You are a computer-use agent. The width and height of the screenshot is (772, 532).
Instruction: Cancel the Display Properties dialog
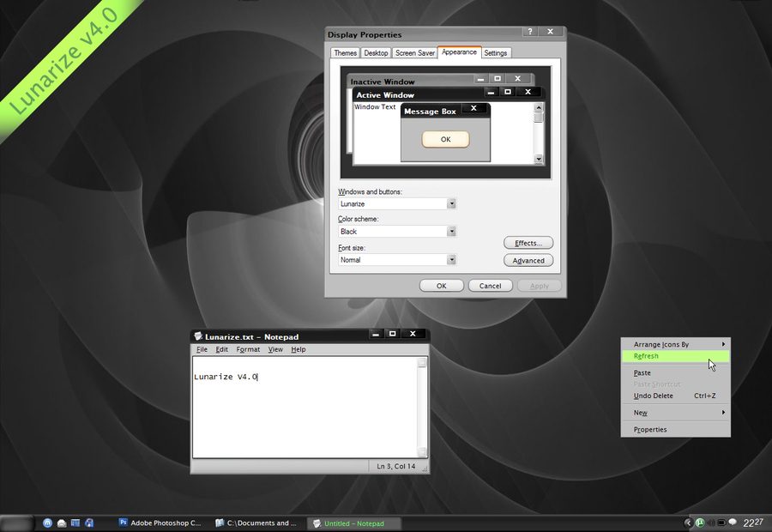tap(491, 286)
